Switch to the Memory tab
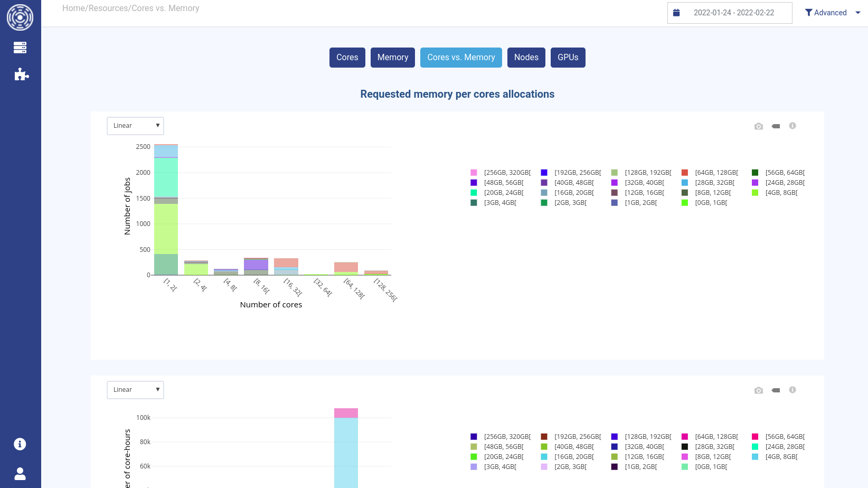Viewport: 868px width, 488px height. point(393,58)
